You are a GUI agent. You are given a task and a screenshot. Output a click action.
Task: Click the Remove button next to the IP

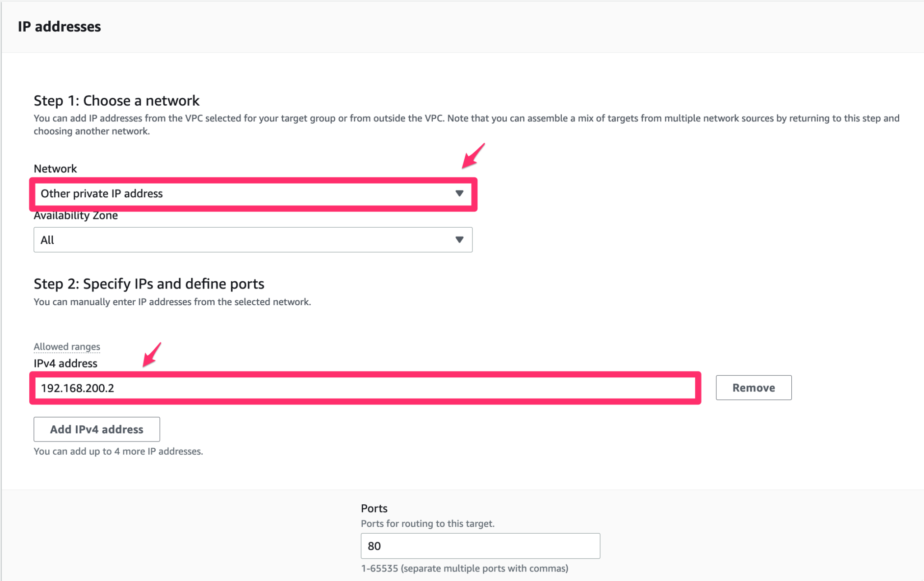pos(753,387)
